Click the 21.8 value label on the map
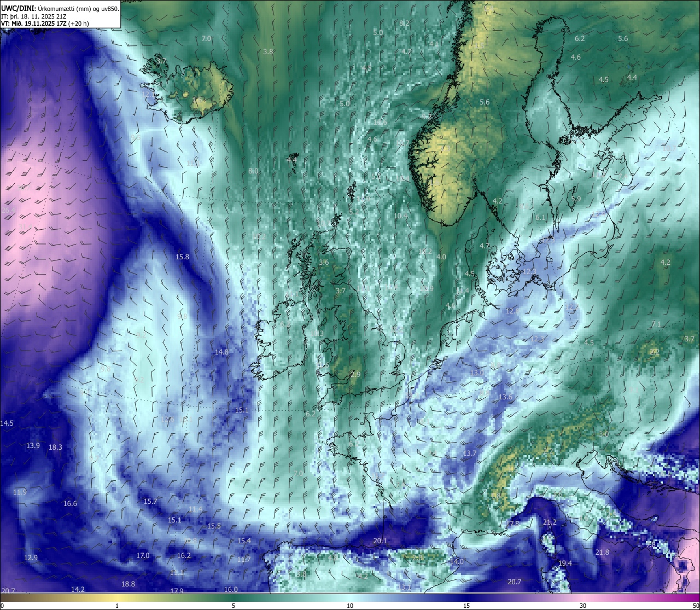 click(x=602, y=553)
